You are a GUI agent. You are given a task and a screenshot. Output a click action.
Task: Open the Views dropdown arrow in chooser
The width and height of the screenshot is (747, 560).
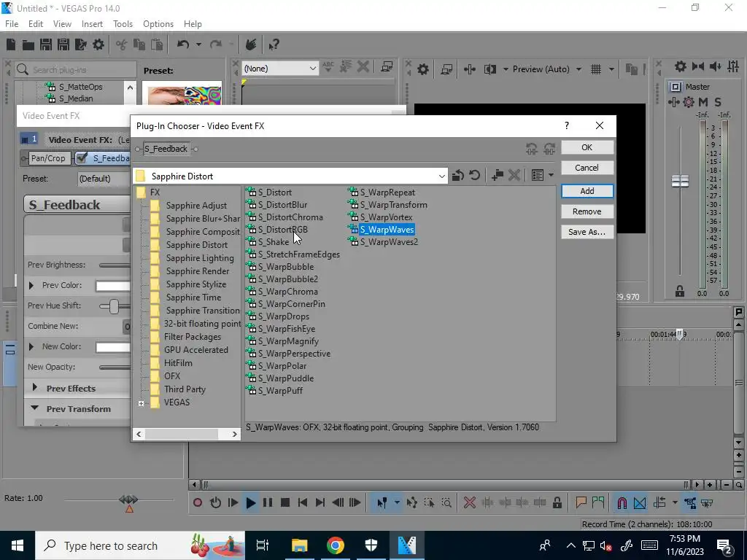point(551,175)
